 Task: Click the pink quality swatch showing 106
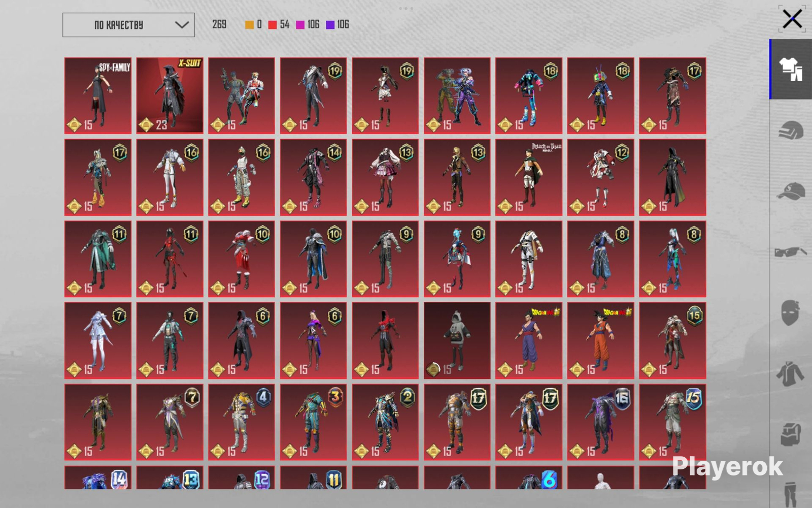pyautogui.click(x=300, y=25)
